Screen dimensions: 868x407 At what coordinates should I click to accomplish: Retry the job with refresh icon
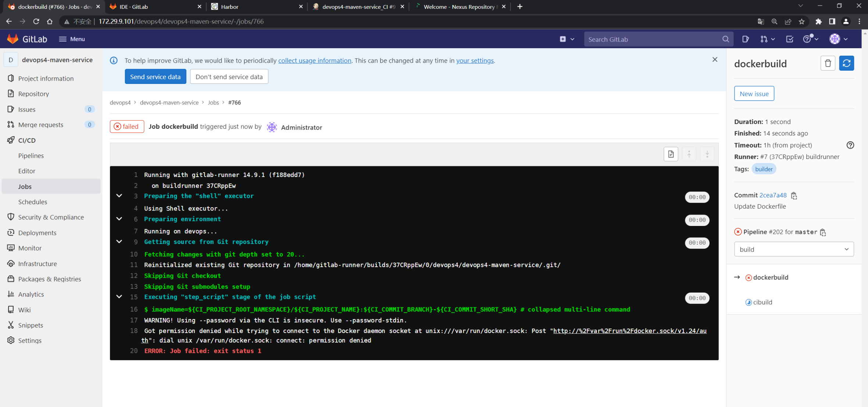coord(846,63)
